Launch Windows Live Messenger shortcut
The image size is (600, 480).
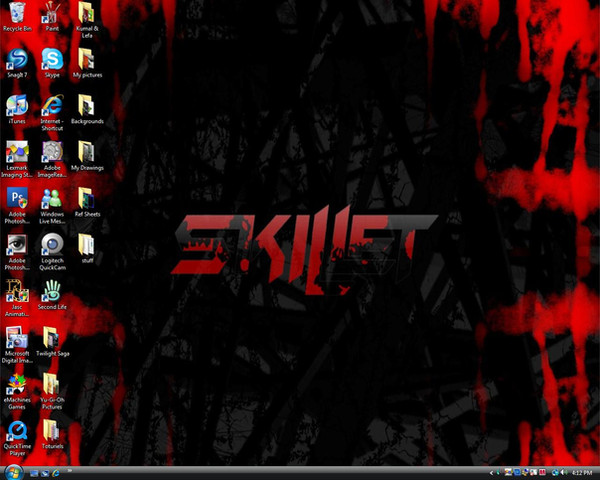pos(52,206)
